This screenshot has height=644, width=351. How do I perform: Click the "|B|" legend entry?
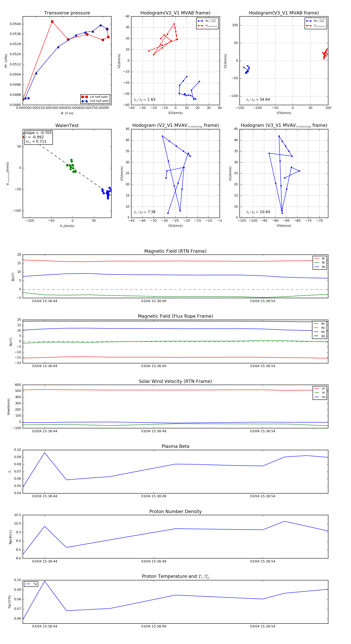click(x=320, y=336)
